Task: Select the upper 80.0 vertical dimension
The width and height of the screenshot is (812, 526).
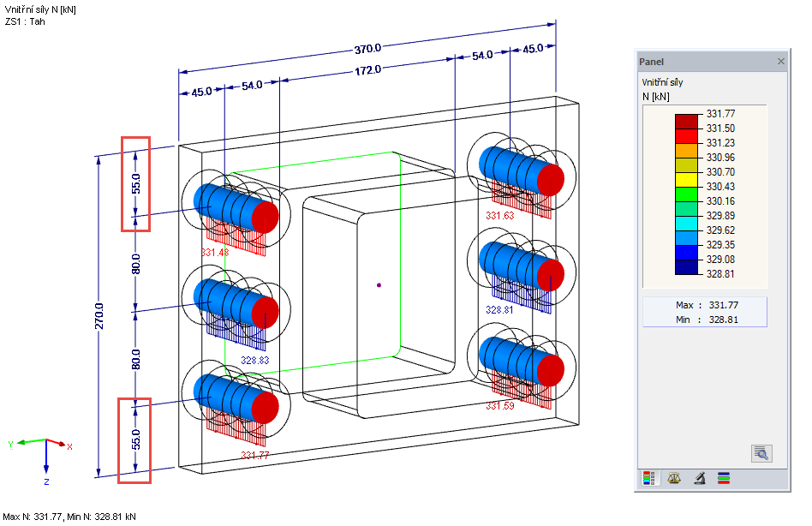Action: coord(135,264)
